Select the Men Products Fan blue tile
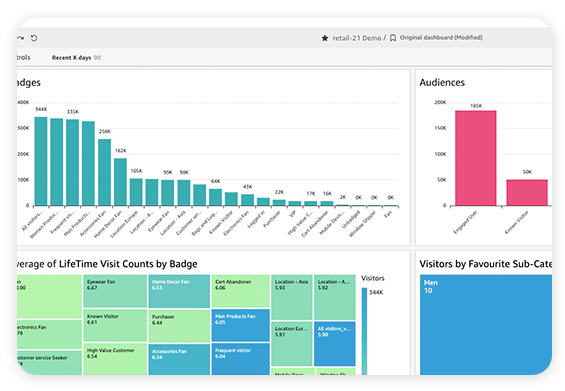565x391 pixels. point(240,325)
